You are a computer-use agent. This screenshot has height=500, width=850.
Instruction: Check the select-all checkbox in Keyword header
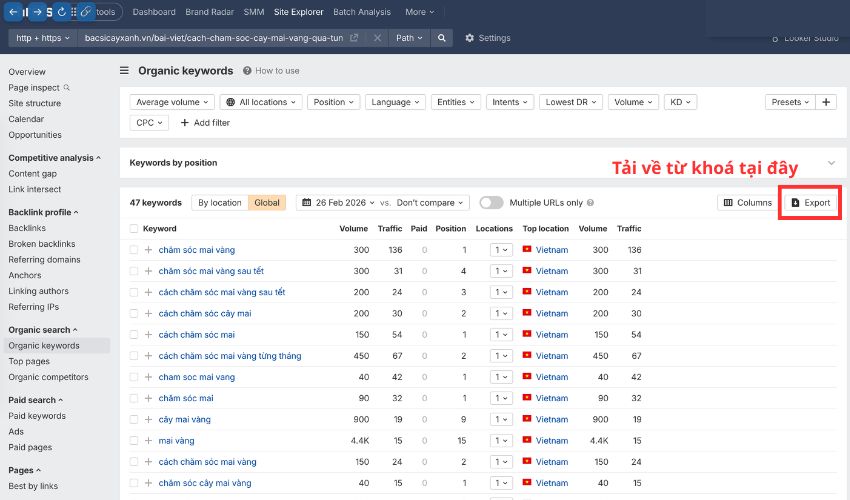click(134, 229)
